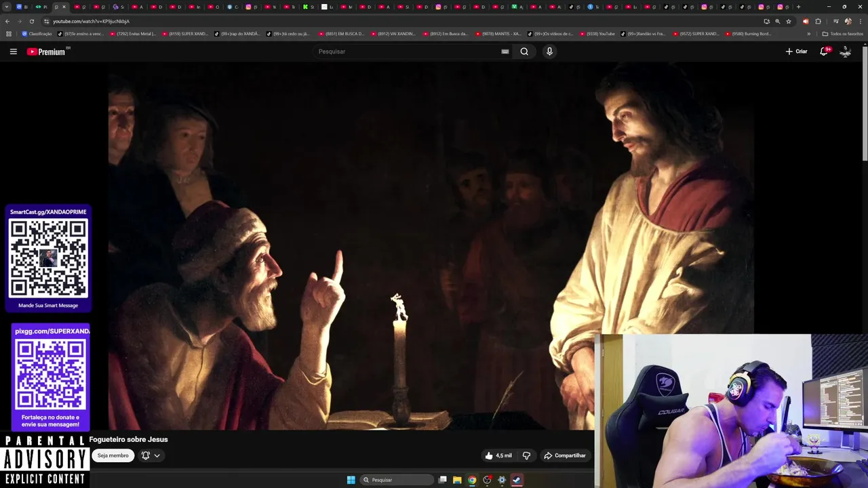Open the Chrome profile avatar
868x488 pixels.
pyautogui.click(x=848, y=21)
